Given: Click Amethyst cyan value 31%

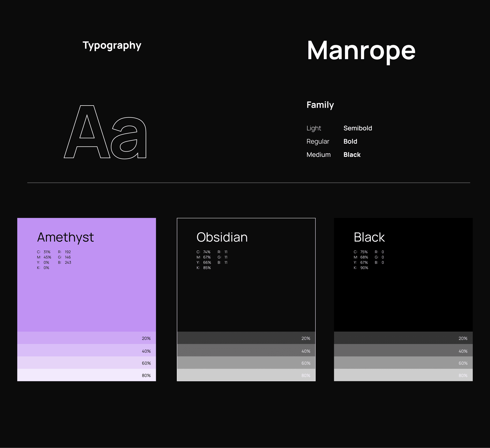Looking at the screenshot, I should pos(47,252).
